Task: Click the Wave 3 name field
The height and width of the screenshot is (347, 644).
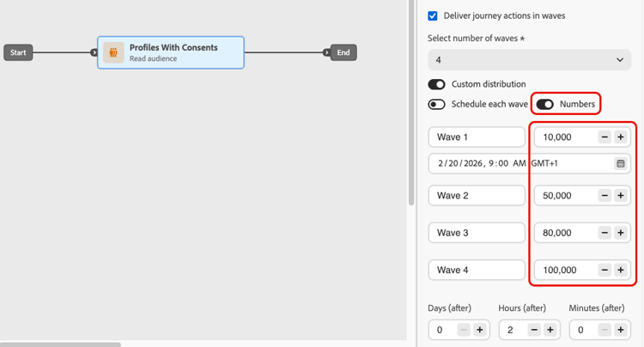Action: click(477, 233)
